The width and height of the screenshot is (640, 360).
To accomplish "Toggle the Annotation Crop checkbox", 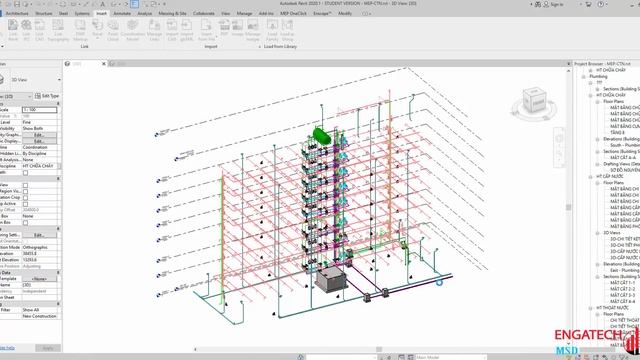I will [x=25, y=198].
